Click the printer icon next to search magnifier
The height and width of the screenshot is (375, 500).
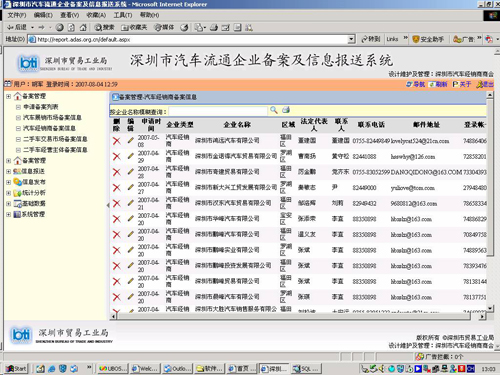click(286, 110)
